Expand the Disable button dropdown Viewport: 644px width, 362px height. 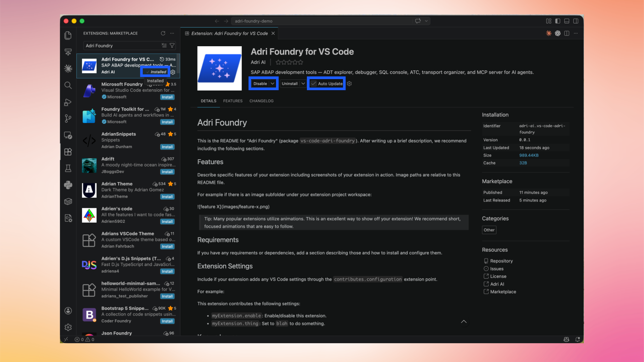[x=273, y=83]
